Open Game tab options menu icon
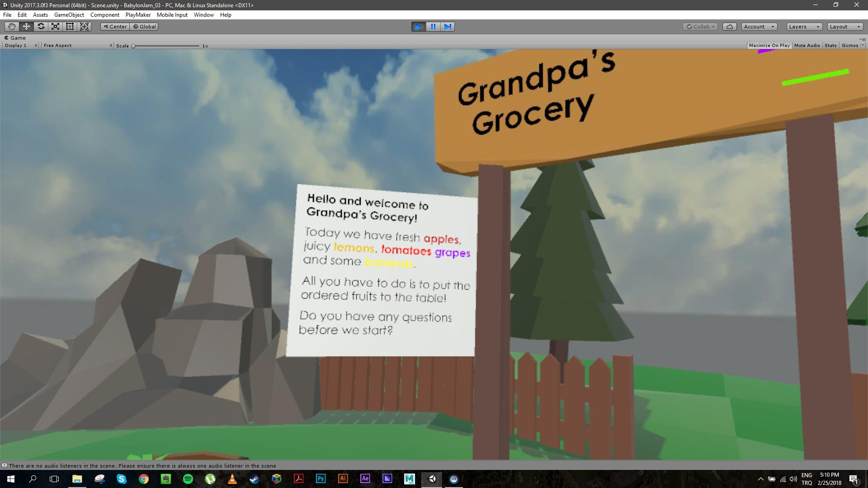 pyautogui.click(x=862, y=39)
